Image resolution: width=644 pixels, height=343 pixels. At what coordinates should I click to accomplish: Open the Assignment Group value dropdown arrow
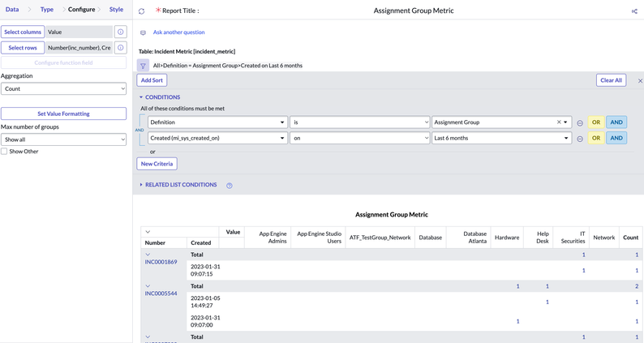(566, 122)
